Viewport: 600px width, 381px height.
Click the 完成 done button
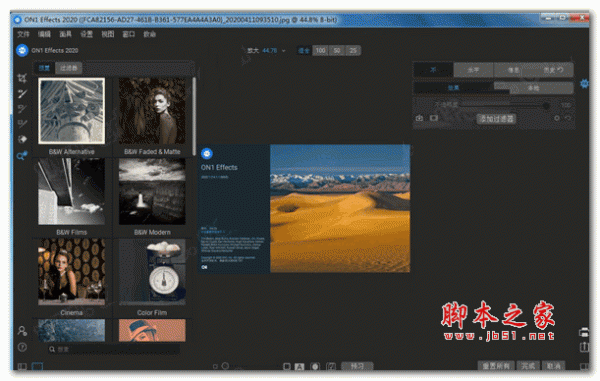(528, 366)
